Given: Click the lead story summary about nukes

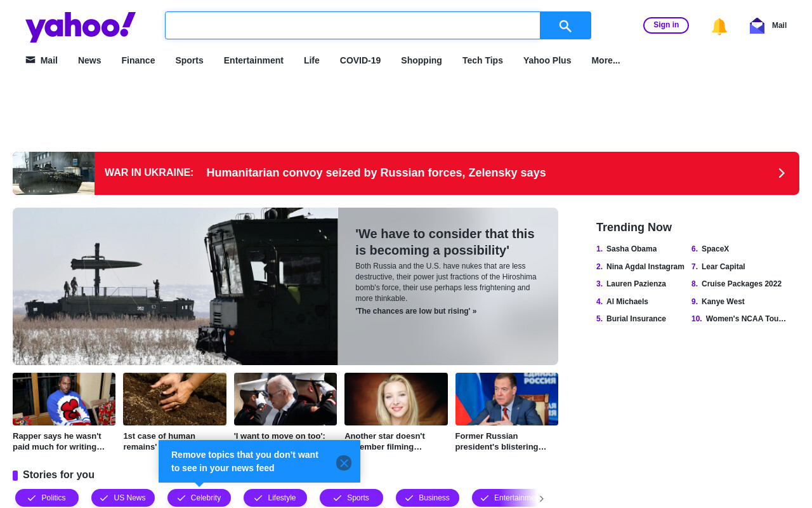Looking at the screenshot, I should coord(446,283).
